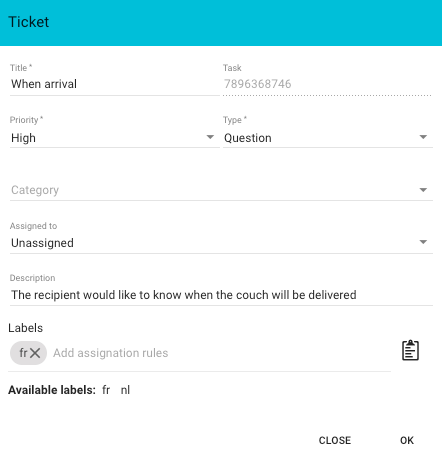Click the Ticket dialog header
Viewport: 442px width, 453px height.
(x=221, y=23)
